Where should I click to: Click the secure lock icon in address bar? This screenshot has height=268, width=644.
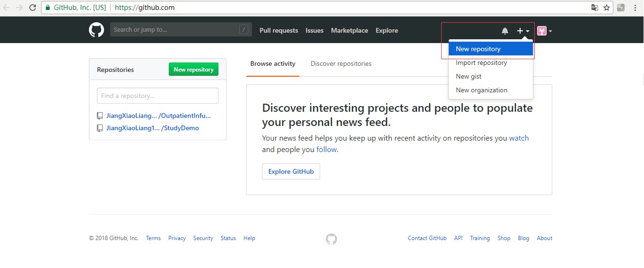48,8
